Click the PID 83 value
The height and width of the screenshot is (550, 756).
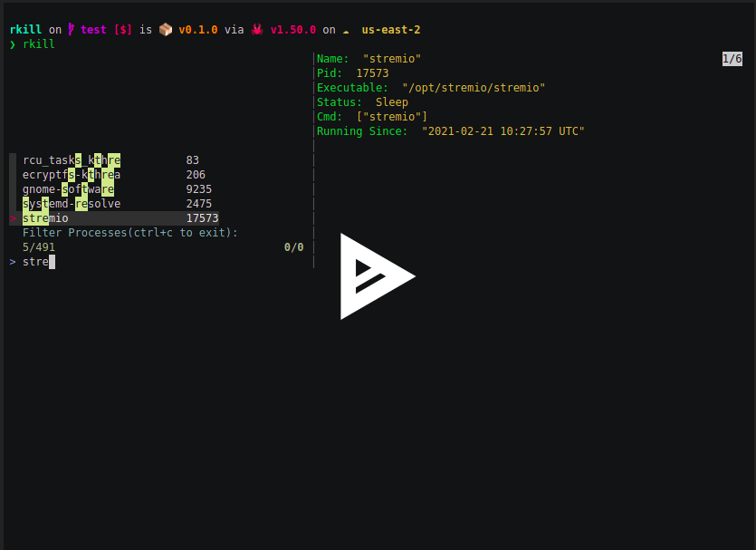tap(192, 160)
